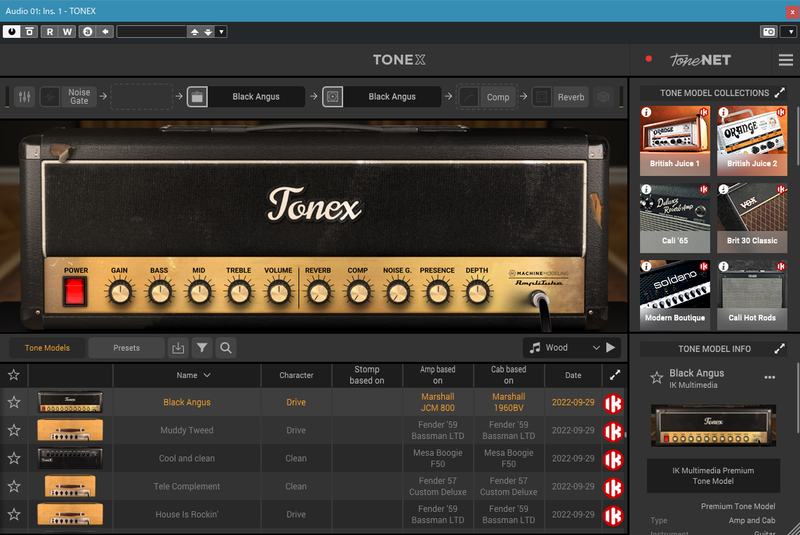Select the empty stomp slot
This screenshot has width=800, height=535.
pos(141,96)
